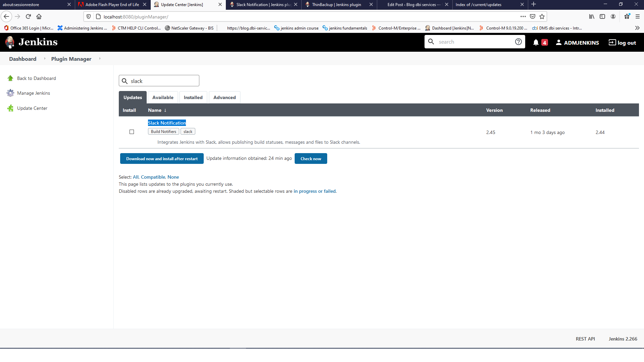Expand Dashboard breadcrumb dropdown arrow
The image size is (644, 362).
click(x=45, y=59)
